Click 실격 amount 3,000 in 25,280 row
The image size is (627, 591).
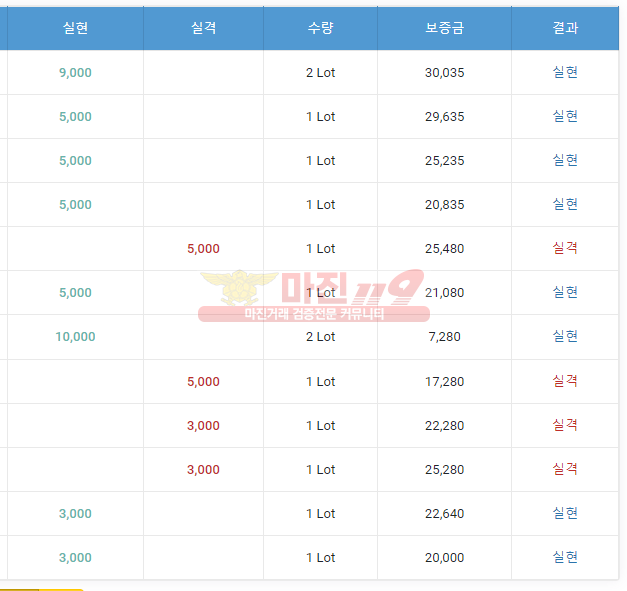tap(204, 469)
